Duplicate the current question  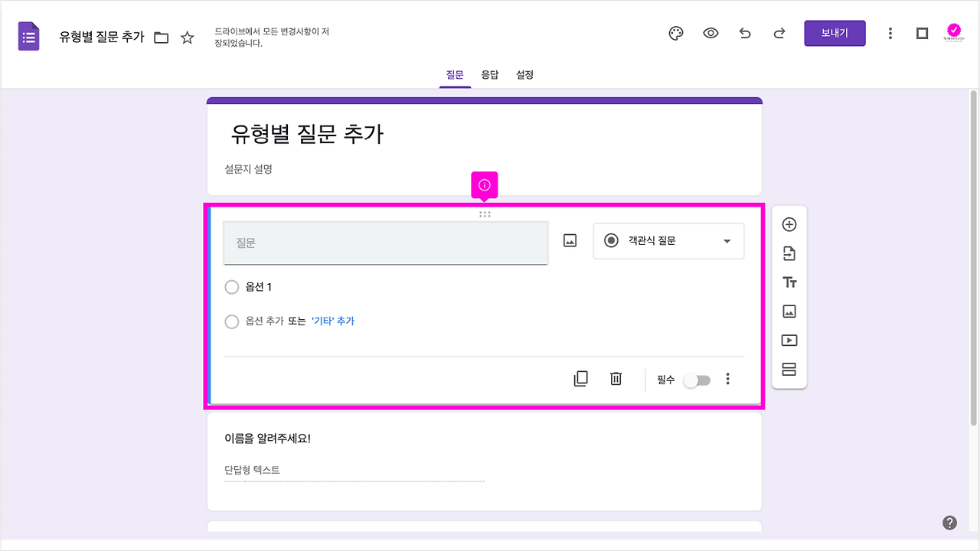(x=581, y=379)
